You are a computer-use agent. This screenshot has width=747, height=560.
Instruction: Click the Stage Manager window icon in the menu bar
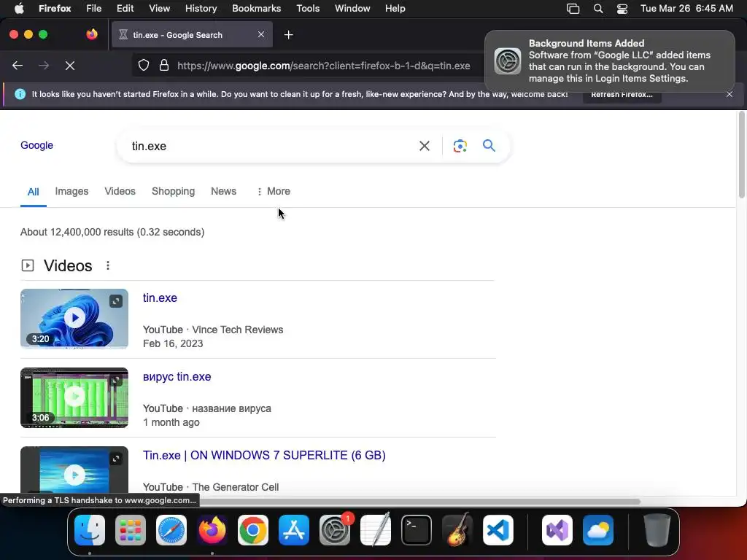[x=573, y=9]
